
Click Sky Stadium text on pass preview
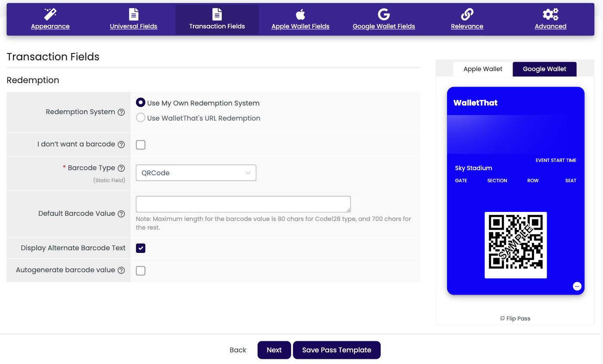pyautogui.click(x=473, y=168)
